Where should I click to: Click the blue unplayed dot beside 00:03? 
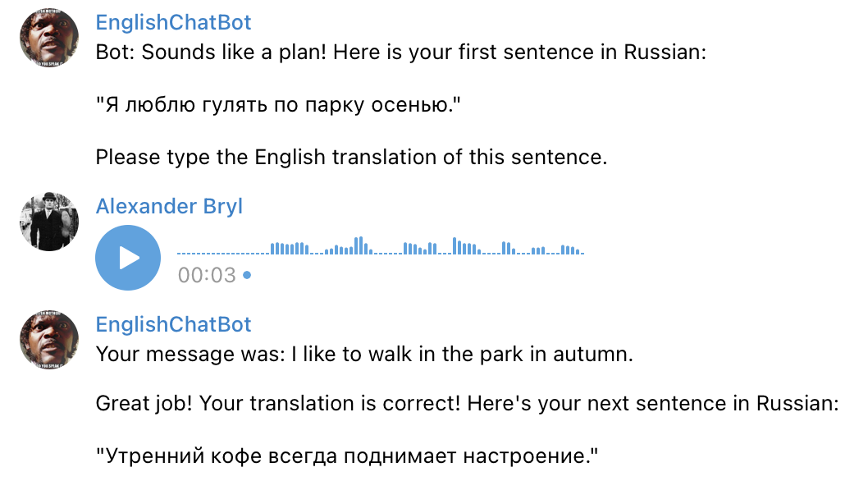tap(247, 275)
